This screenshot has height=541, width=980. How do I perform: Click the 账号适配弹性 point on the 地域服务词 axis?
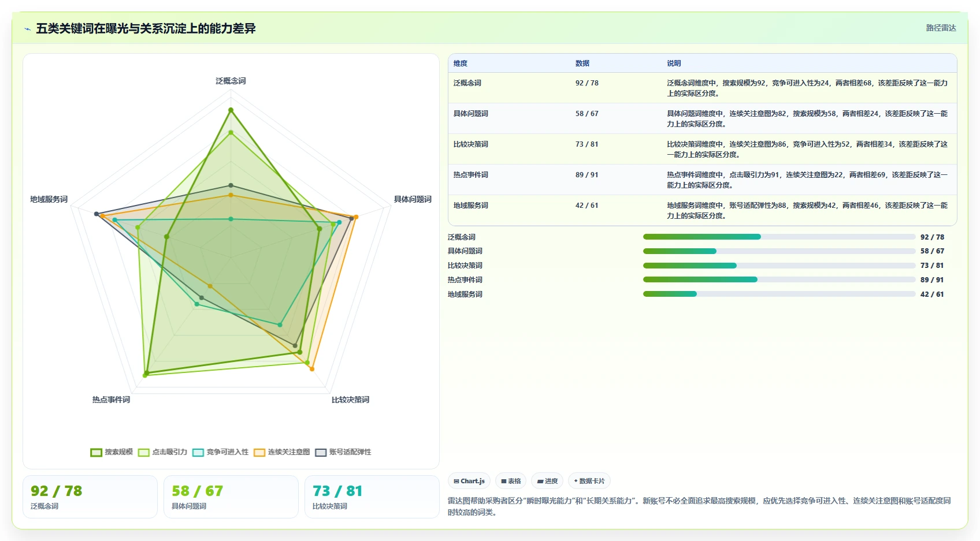click(96, 214)
